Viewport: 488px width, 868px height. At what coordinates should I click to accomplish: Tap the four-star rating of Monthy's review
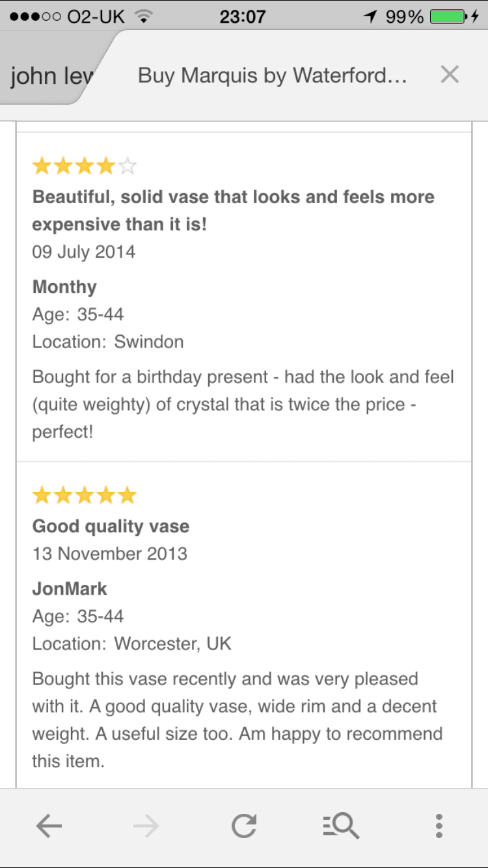[x=85, y=167]
